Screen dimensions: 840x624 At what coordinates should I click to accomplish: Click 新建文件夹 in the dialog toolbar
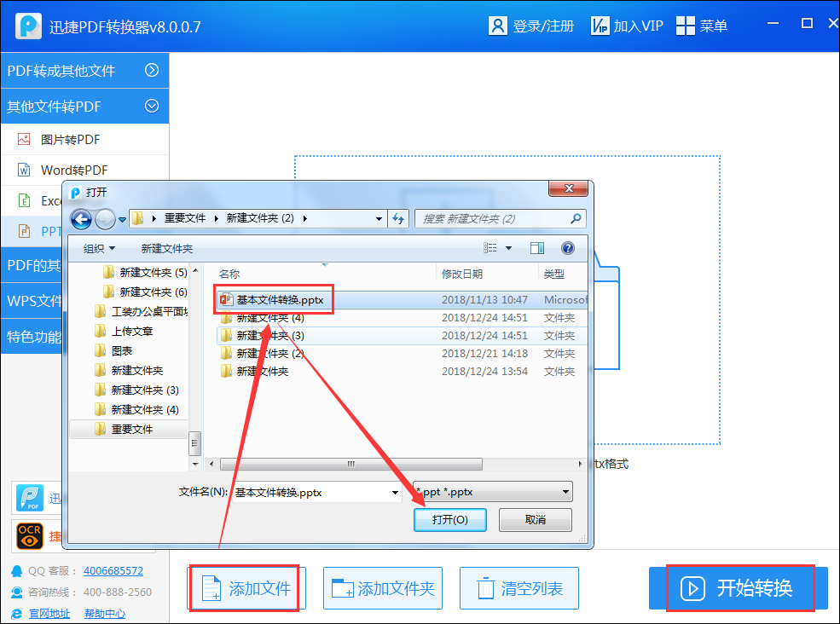[166, 249]
